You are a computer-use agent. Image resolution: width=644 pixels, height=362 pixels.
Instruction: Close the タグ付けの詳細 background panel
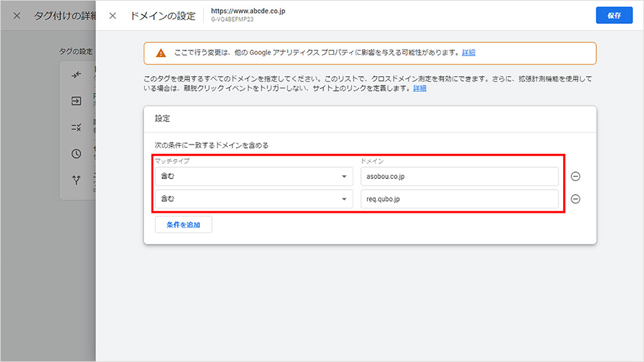(x=17, y=15)
